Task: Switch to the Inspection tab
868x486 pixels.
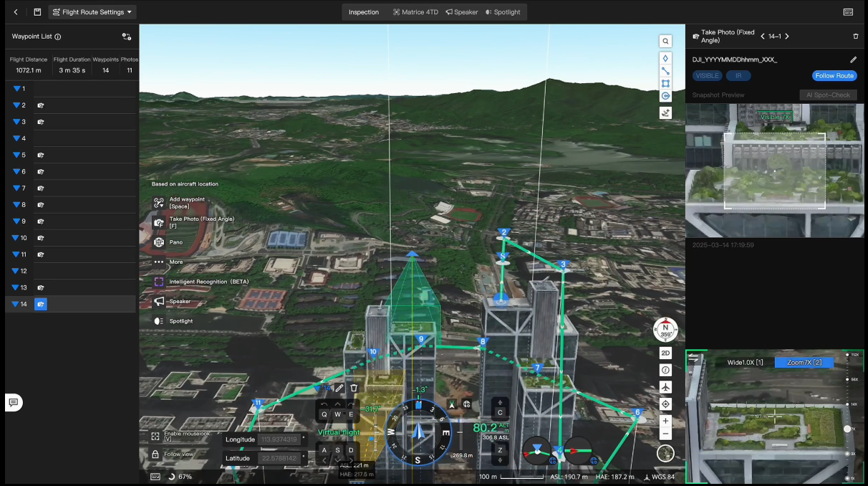Action: point(363,11)
